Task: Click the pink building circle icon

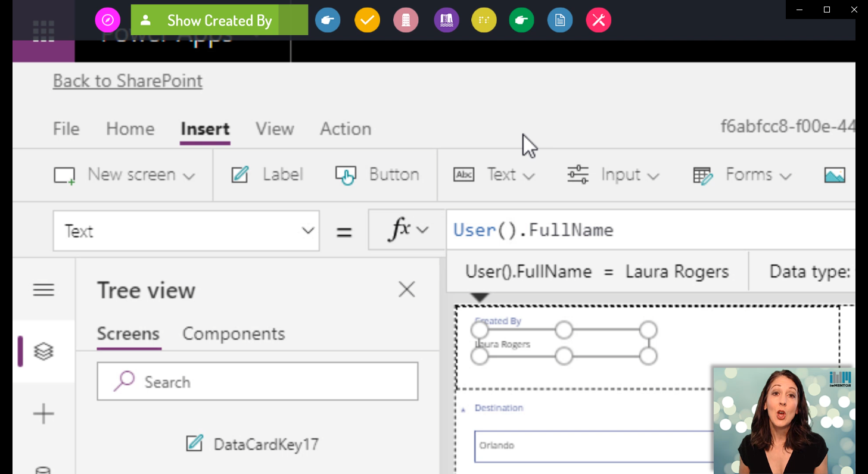Action: point(406,20)
